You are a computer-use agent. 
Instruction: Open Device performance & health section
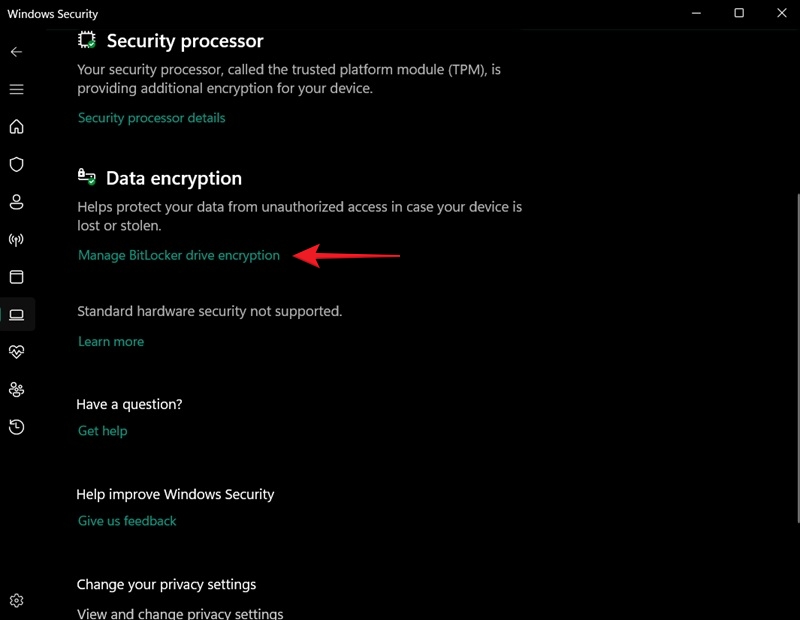[x=16, y=351]
